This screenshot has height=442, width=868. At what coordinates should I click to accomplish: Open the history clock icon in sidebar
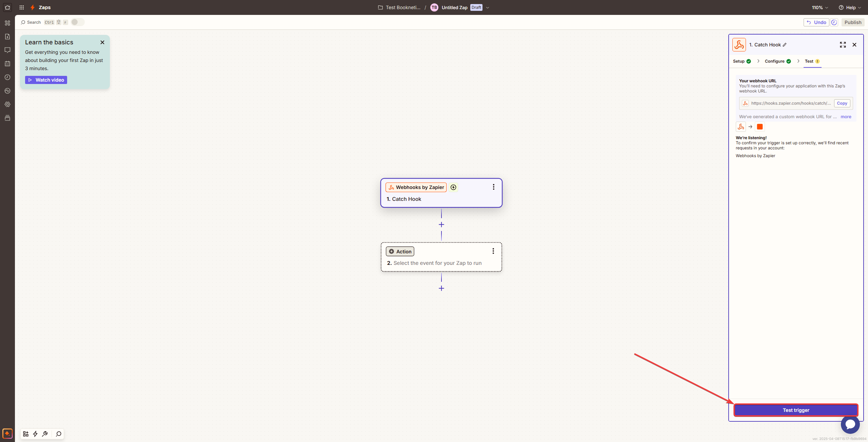pyautogui.click(x=7, y=77)
